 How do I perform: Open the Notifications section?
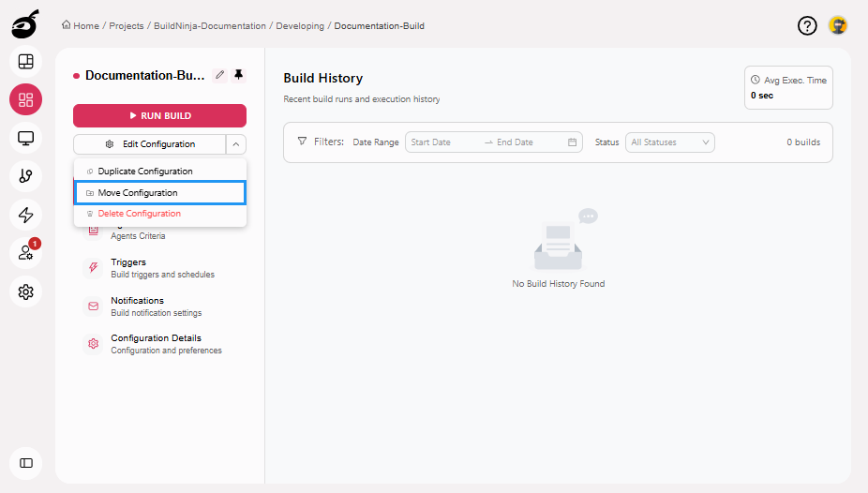[160, 306]
